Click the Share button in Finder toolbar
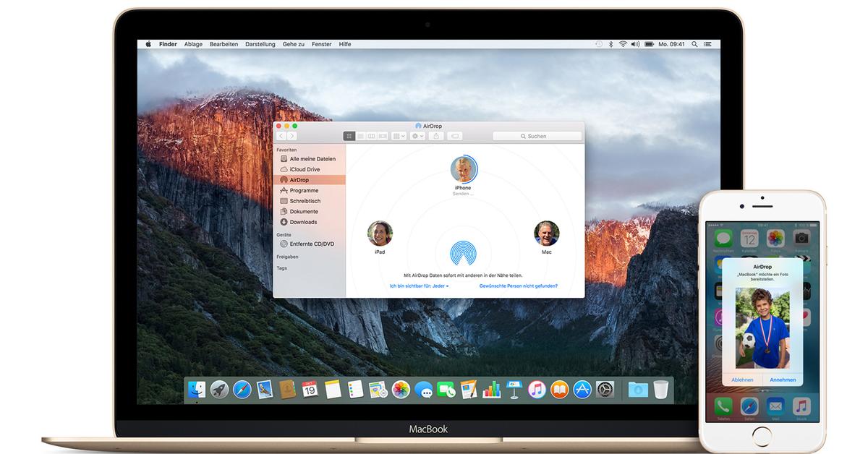868x454 pixels. point(436,136)
